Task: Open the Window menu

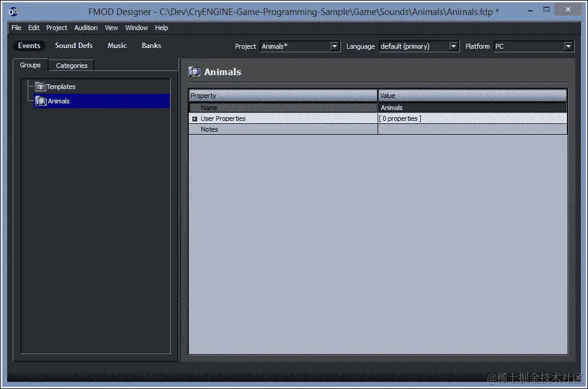Action: coord(136,28)
